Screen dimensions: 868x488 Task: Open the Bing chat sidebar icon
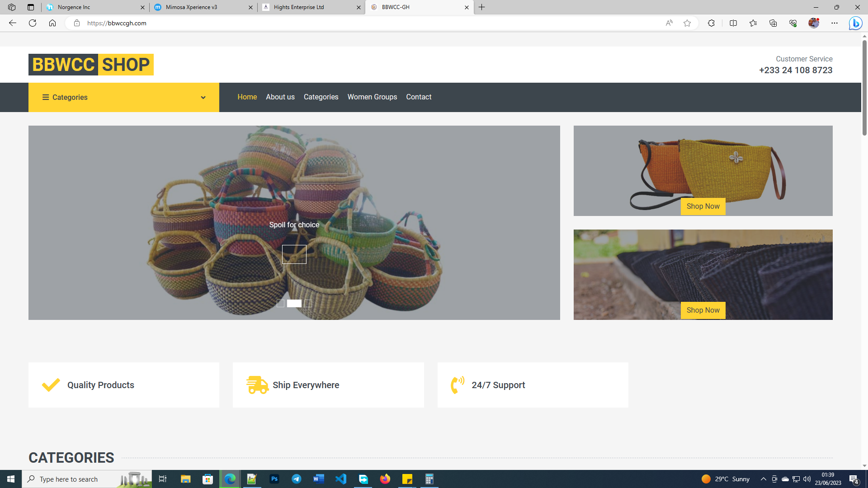point(855,23)
